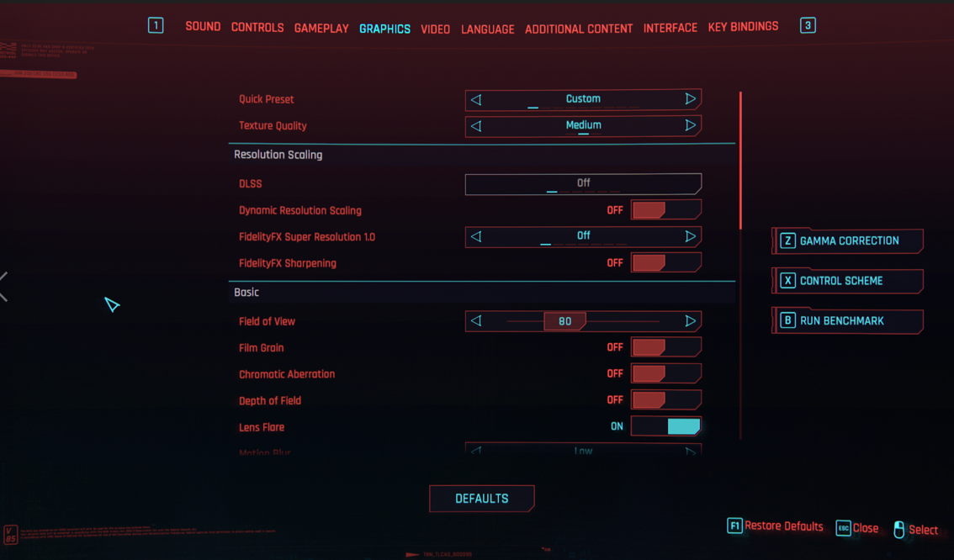Click the Defaults button
The width and height of the screenshot is (954, 560).
click(x=482, y=499)
